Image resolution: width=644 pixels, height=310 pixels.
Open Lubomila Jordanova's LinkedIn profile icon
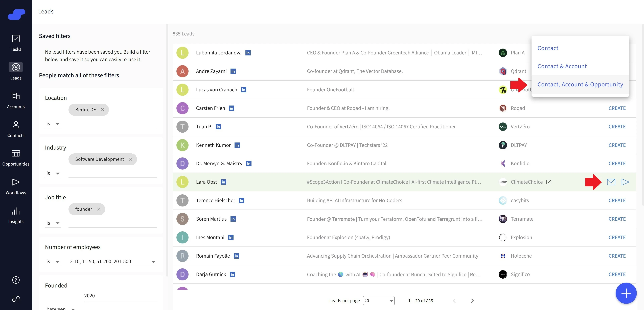tap(248, 53)
